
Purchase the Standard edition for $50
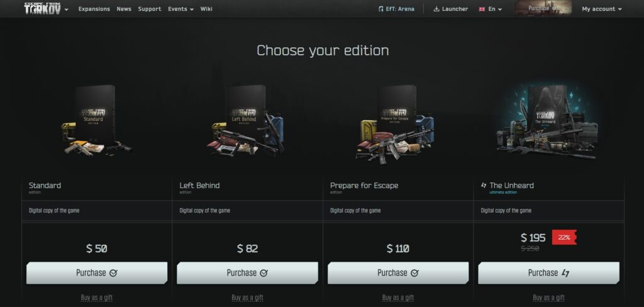[96, 273]
